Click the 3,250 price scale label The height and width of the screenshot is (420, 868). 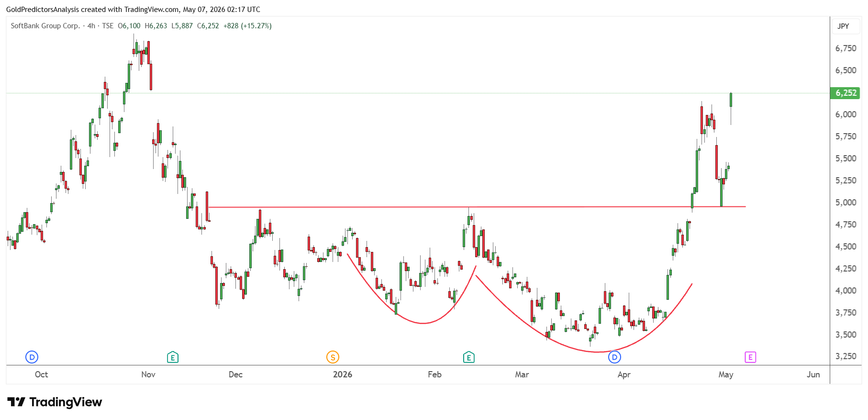pyautogui.click(x=846, y=356)
